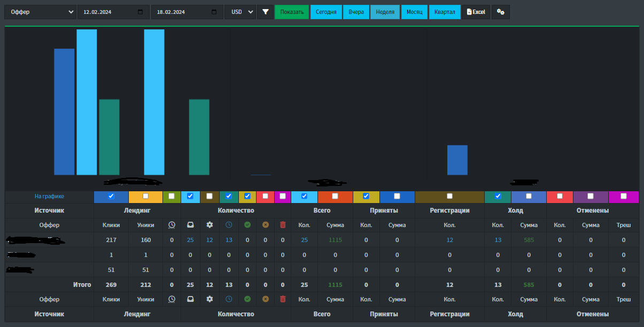This screenshot has height=327, width=644.
Task: Click blue clock icon in bottom header row
Action: tap(229, 299)
